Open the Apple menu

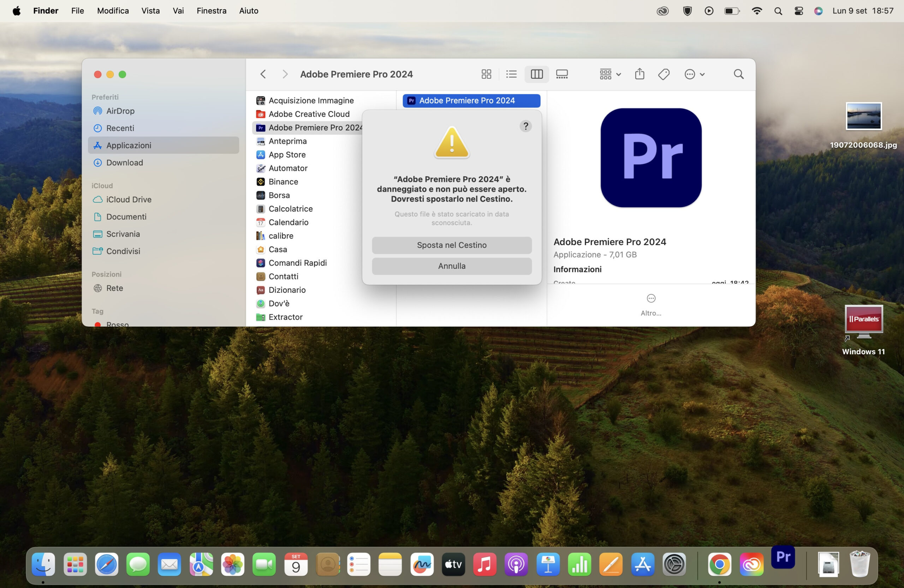pyautogui.click(x=16, y=11)
